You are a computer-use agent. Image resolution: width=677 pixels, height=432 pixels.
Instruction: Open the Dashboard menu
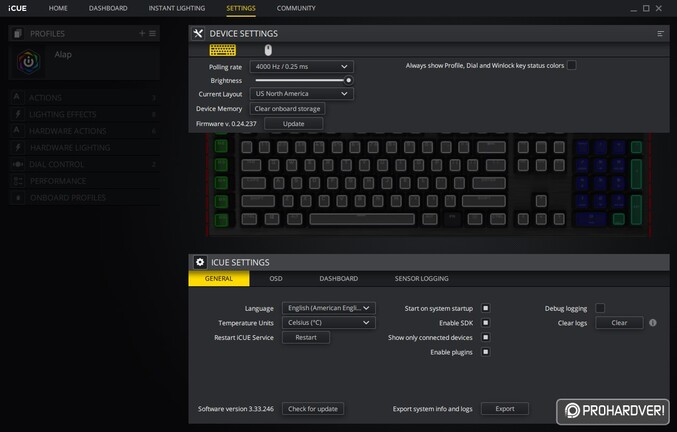[x=108, y=8]
